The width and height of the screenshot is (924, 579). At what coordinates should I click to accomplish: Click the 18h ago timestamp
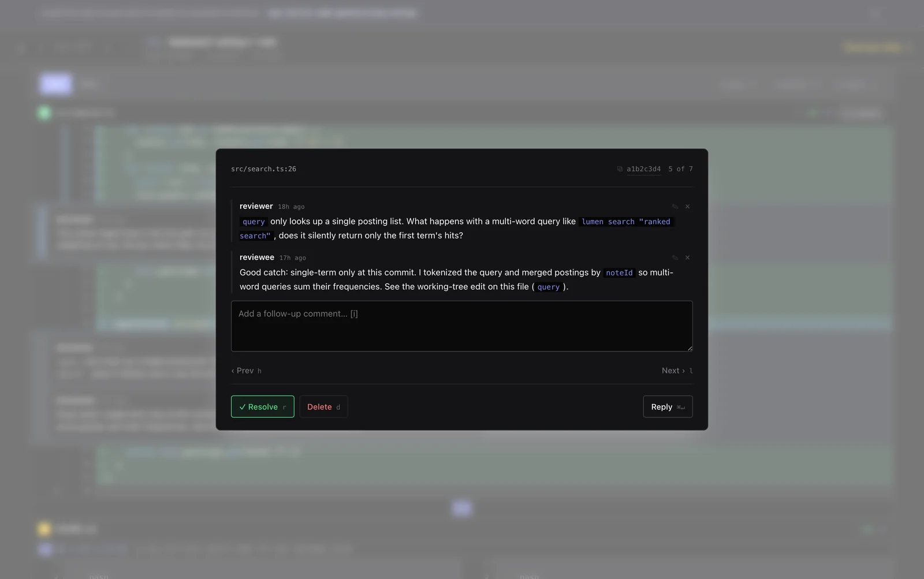291,207
